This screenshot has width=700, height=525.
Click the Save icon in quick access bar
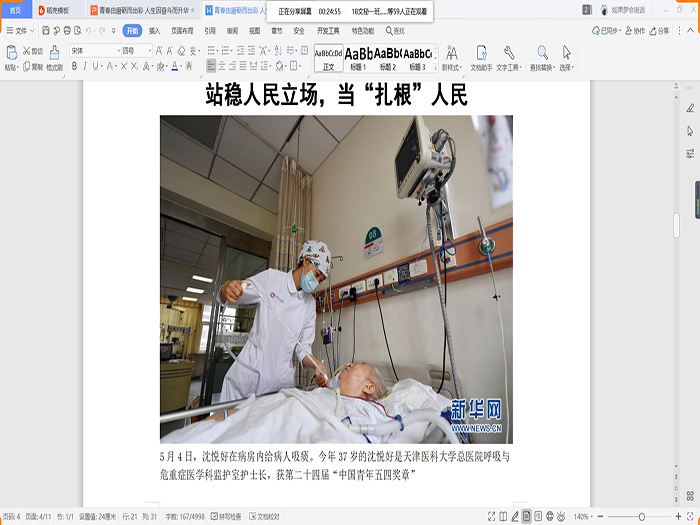[46, 31]
